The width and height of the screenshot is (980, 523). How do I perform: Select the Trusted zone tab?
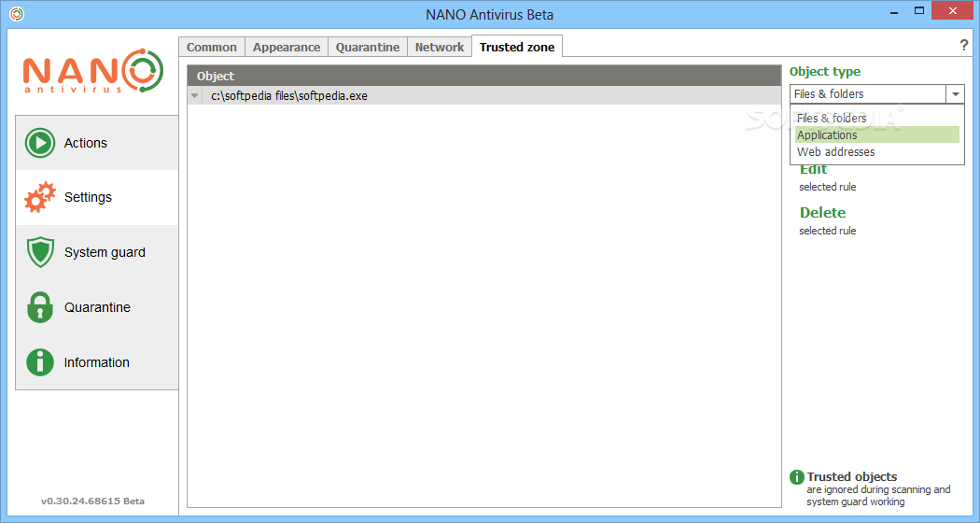[517, 47]
